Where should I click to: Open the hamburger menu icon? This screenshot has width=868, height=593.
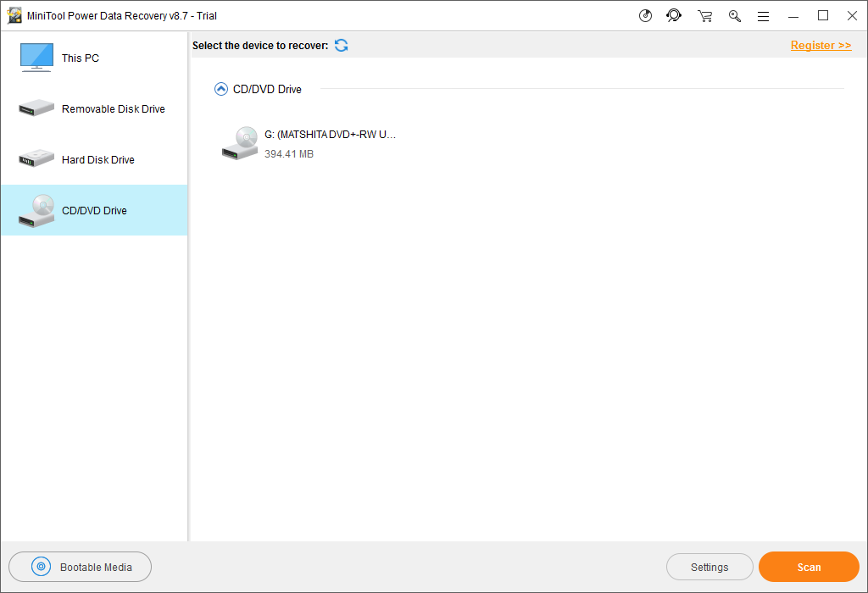tap(764, 17)
